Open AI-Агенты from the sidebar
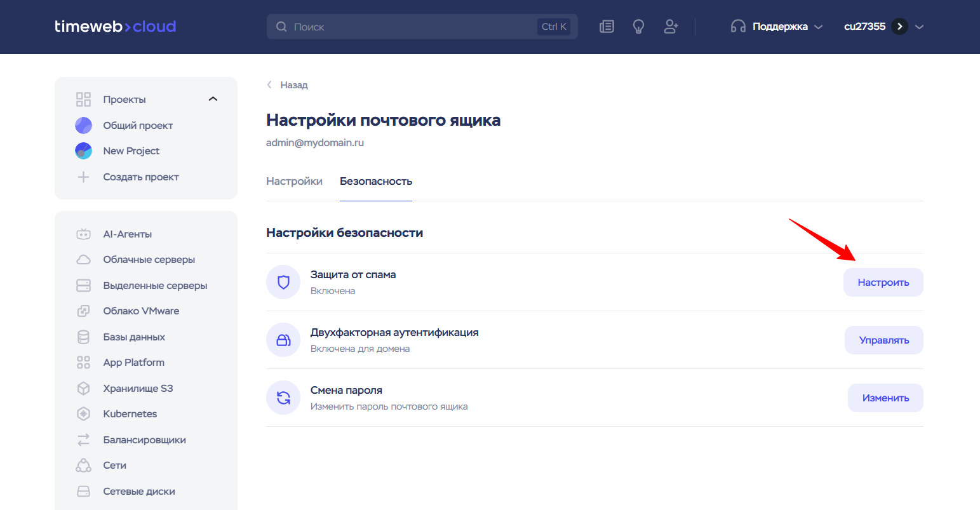 point(127,234)
